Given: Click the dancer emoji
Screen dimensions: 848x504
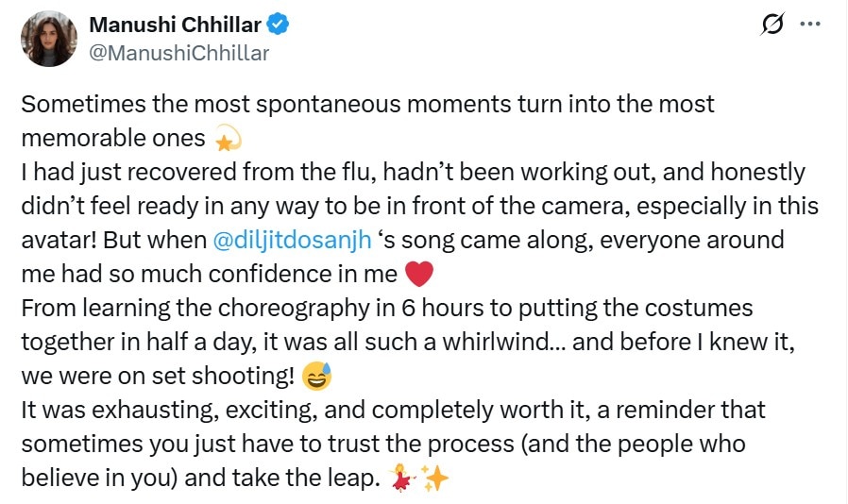Looking at the screenshot, I should [404, 479].
